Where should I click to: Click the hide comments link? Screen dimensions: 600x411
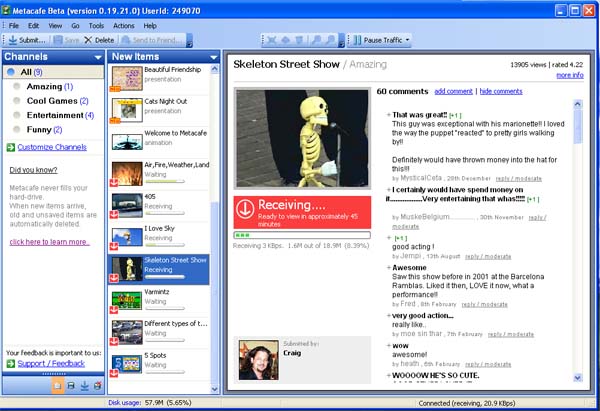(501, 91)
